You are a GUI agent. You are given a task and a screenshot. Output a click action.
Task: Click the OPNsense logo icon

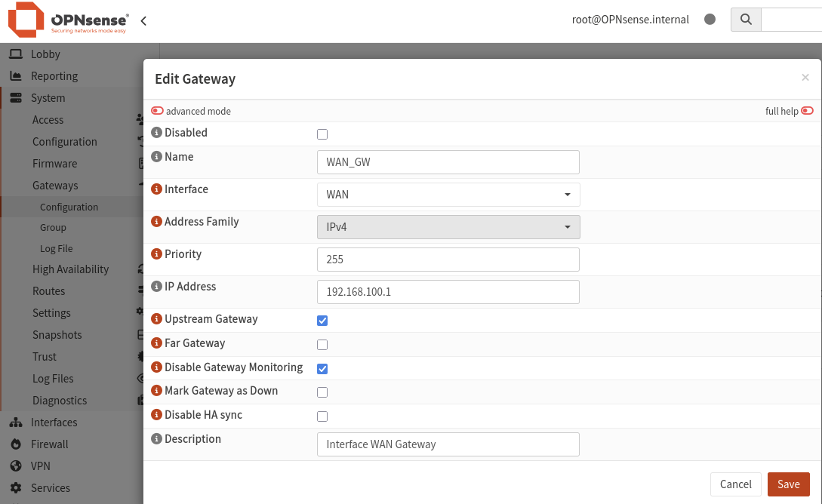pyautogui.click(x=26, y=20)
